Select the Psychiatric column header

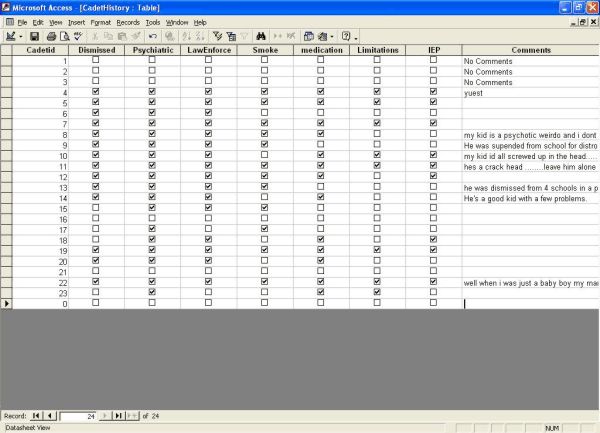153,50
